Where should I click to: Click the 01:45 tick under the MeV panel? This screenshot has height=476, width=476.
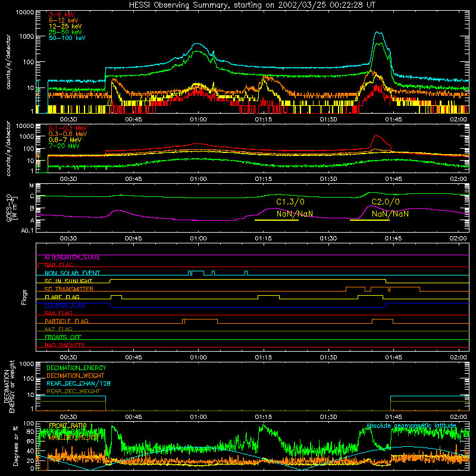pyautogui.click(x=393, y=179)
